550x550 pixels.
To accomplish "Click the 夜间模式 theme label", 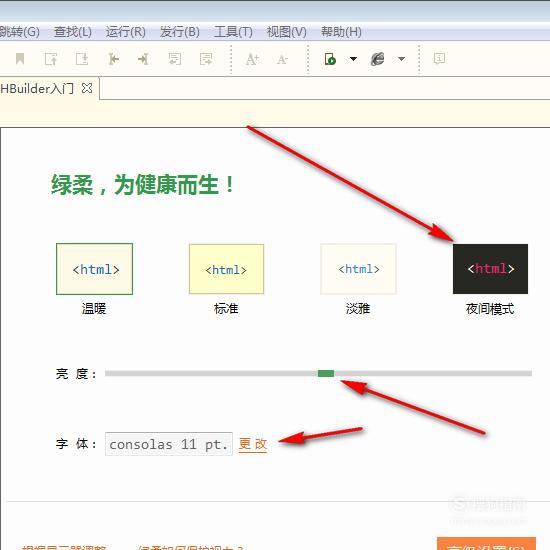I will [490, 309].
